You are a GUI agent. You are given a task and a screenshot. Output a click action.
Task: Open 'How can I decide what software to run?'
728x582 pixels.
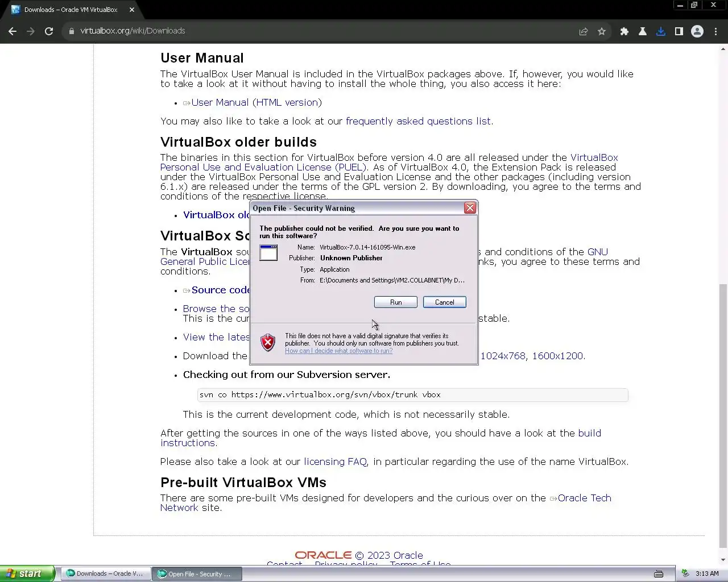coord(338,351)
